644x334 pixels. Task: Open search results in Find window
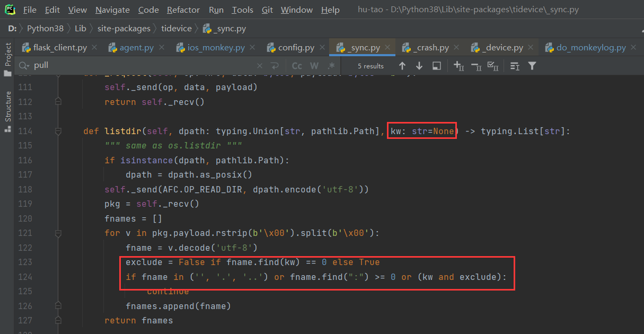[515, 66]
